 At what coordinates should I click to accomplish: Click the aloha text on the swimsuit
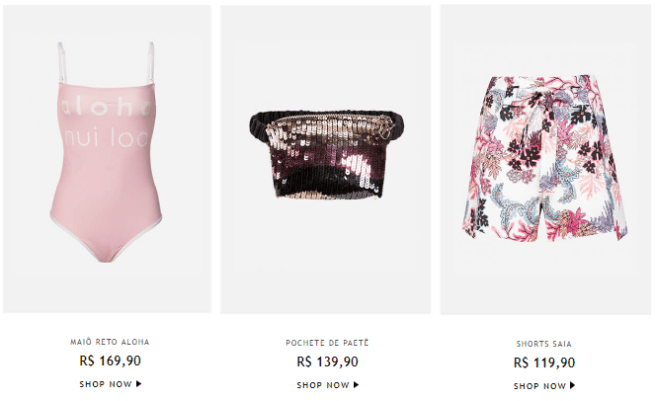point(106,108)
